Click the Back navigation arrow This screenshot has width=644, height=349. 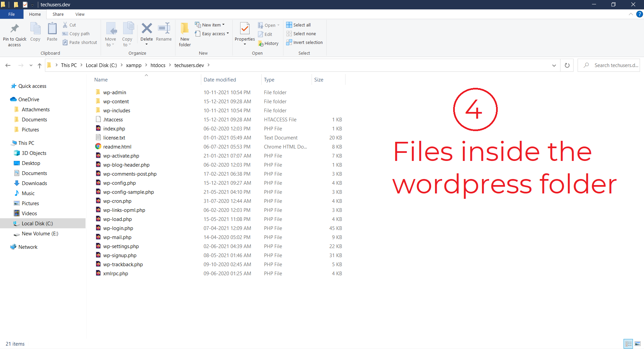pos(8,65)
